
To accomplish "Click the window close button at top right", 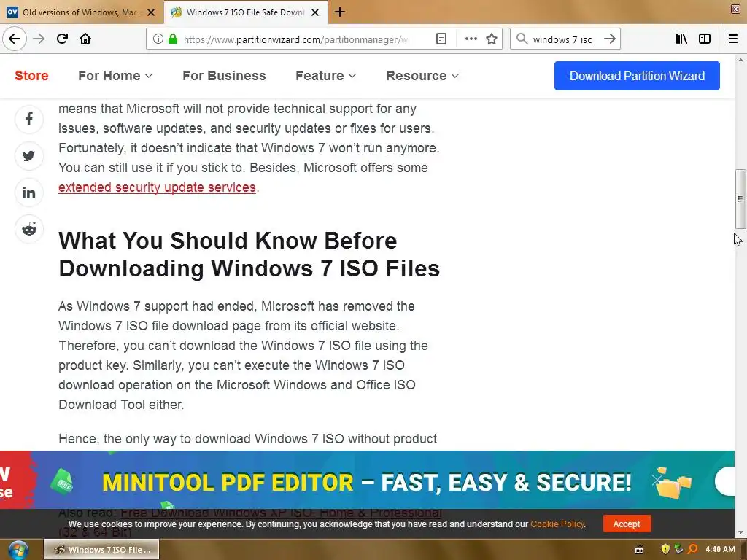I will point(735,9).
